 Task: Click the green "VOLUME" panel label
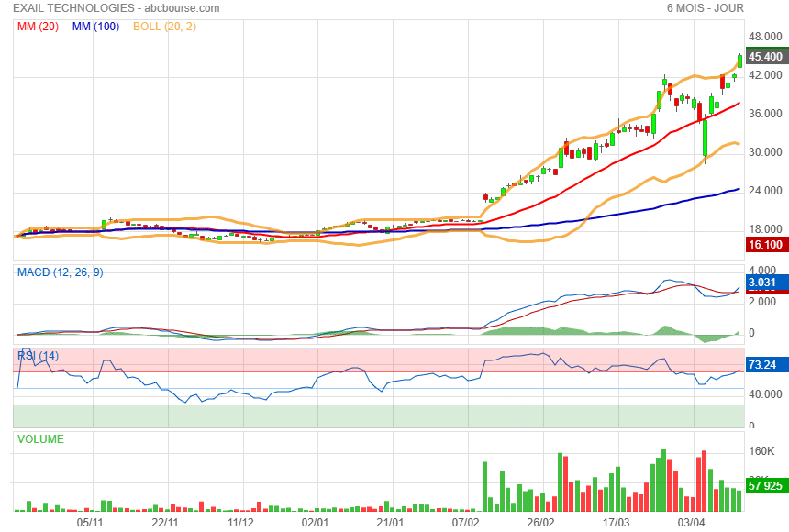point(40,439)
